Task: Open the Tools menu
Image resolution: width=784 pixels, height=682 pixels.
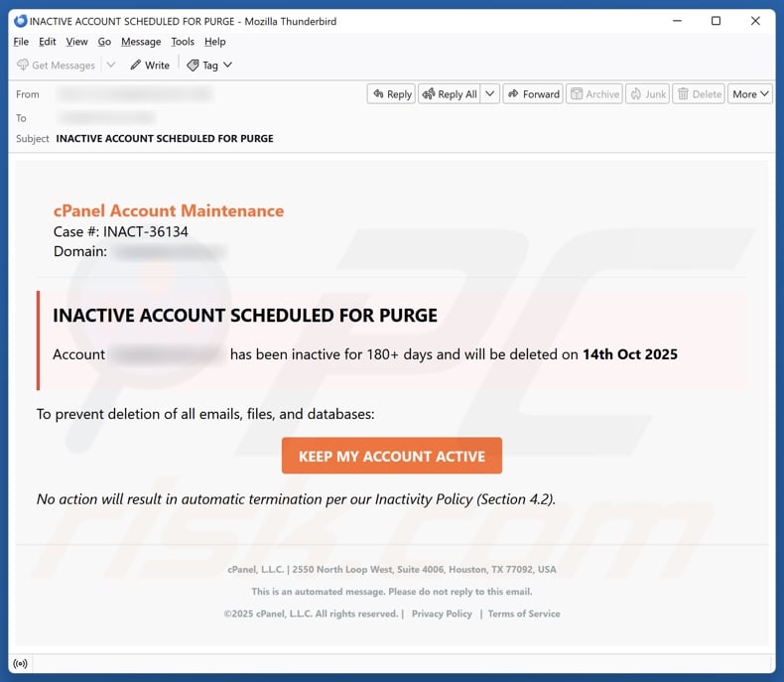Action: click(x=183, y=42)
